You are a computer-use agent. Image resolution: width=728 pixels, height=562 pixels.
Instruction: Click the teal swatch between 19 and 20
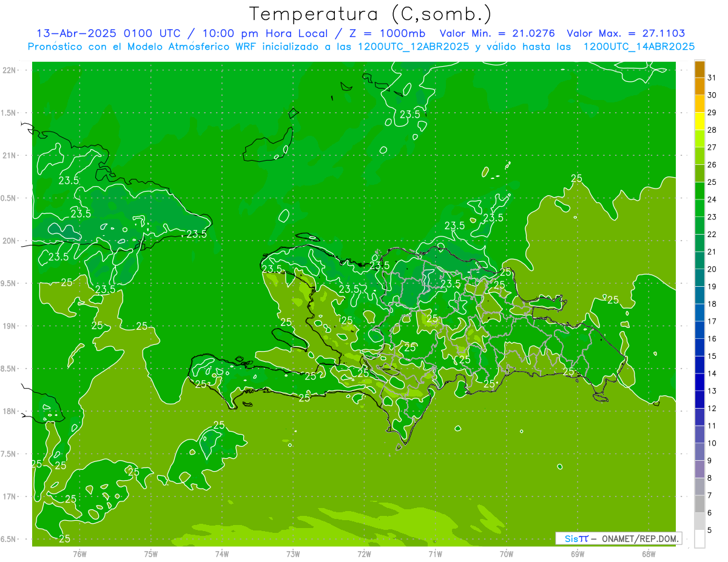coord(699,278)
